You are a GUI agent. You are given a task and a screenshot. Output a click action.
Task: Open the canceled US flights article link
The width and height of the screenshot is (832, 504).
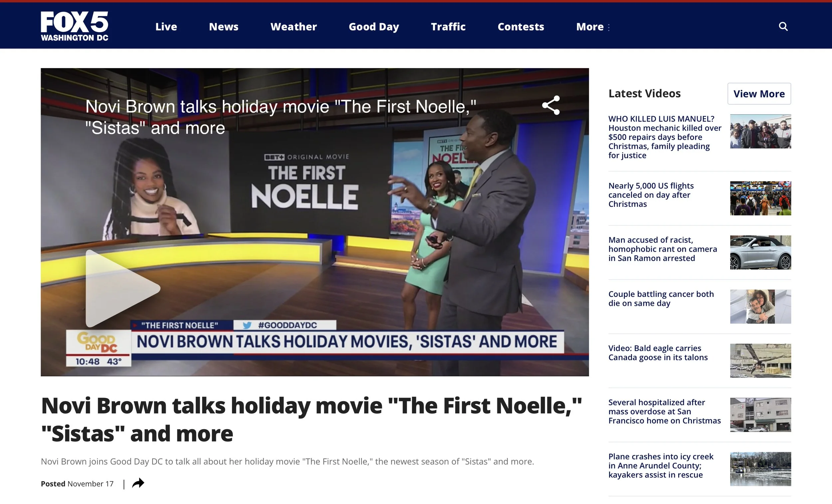pyautogui.click(x=651, y=195)
